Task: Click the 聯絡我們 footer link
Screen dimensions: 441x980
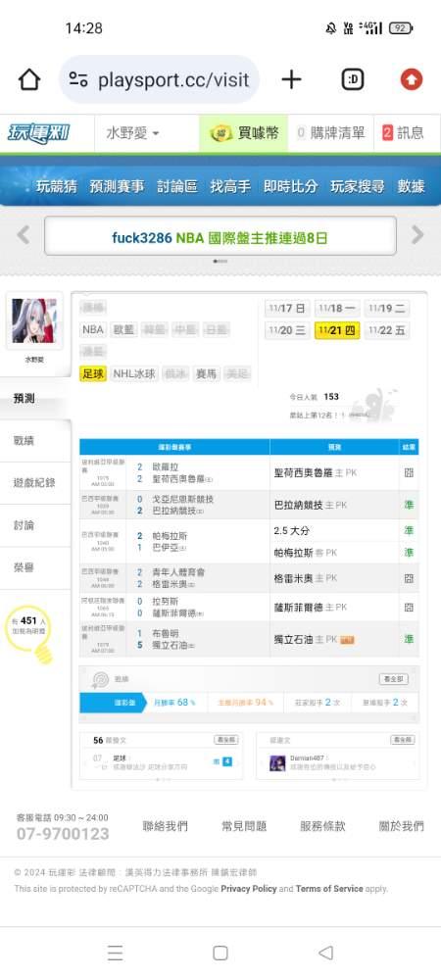Action: pos(165,825)
